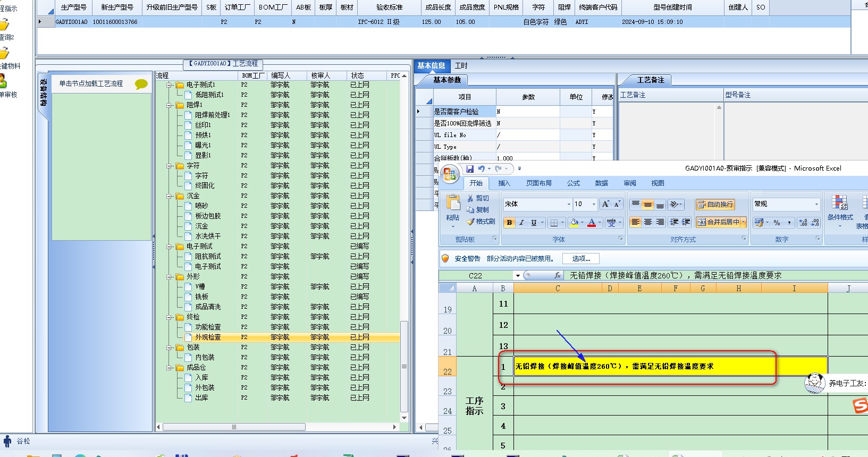
Task: Undo the last action in Excel
Action: (x=481, y=169)
